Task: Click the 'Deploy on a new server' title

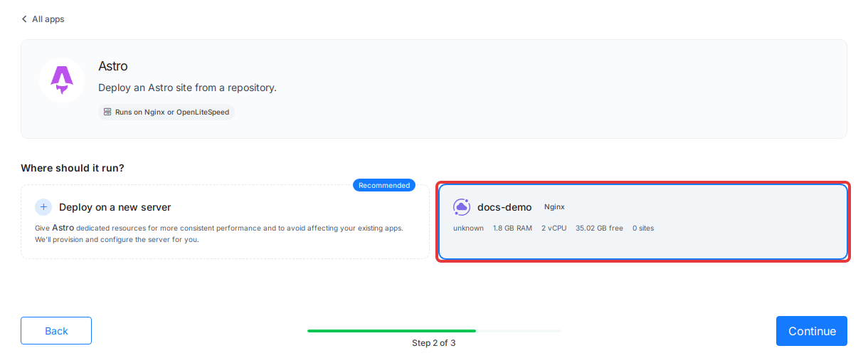Action: (115, 207)
